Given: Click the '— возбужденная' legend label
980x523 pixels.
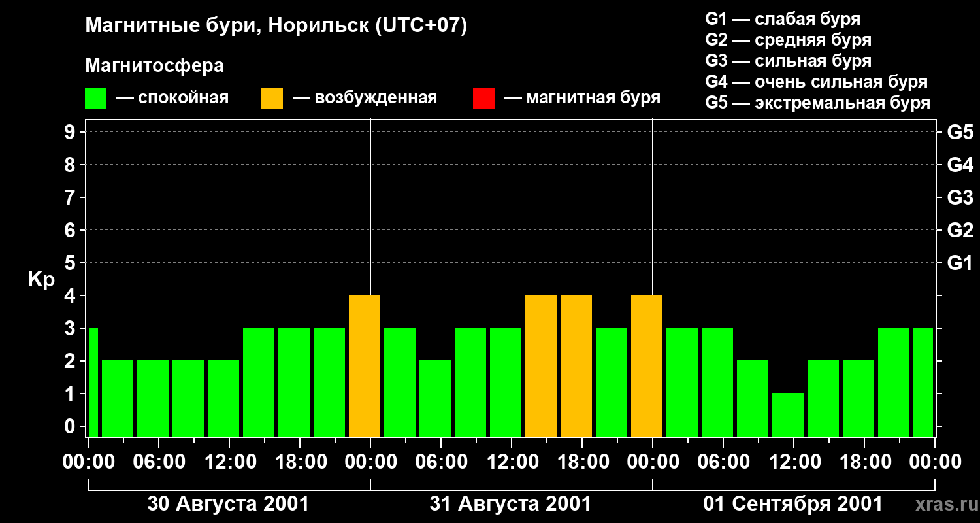Looking at the screenshot, I should coord(365,98).
